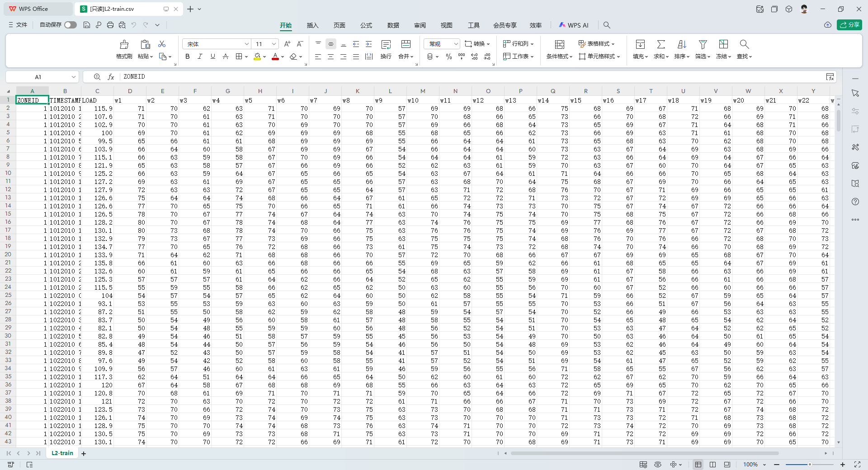This screenshot has height=470, width=868.
Task: Click the Wrap Text icon
Action: (x=386, y=44)
